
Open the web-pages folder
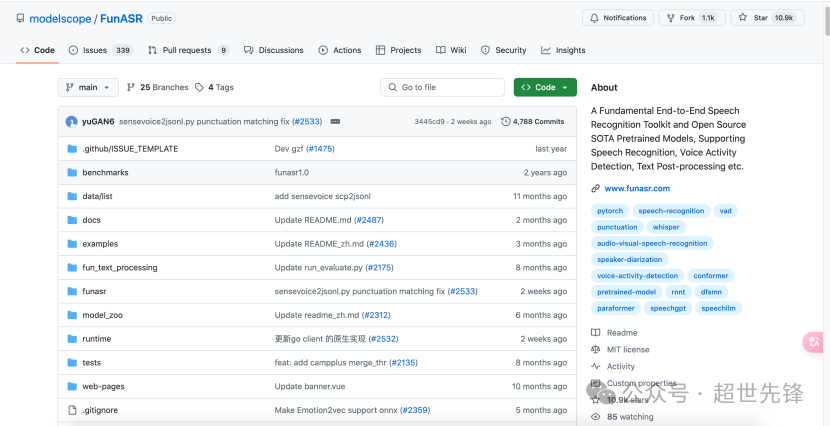pyautogui.click(x=104, y=387)
